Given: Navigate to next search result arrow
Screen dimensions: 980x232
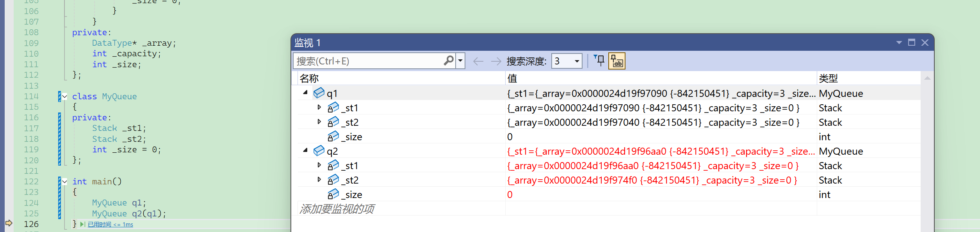Looking at the screenshot, I should click(x=496, y=61).
